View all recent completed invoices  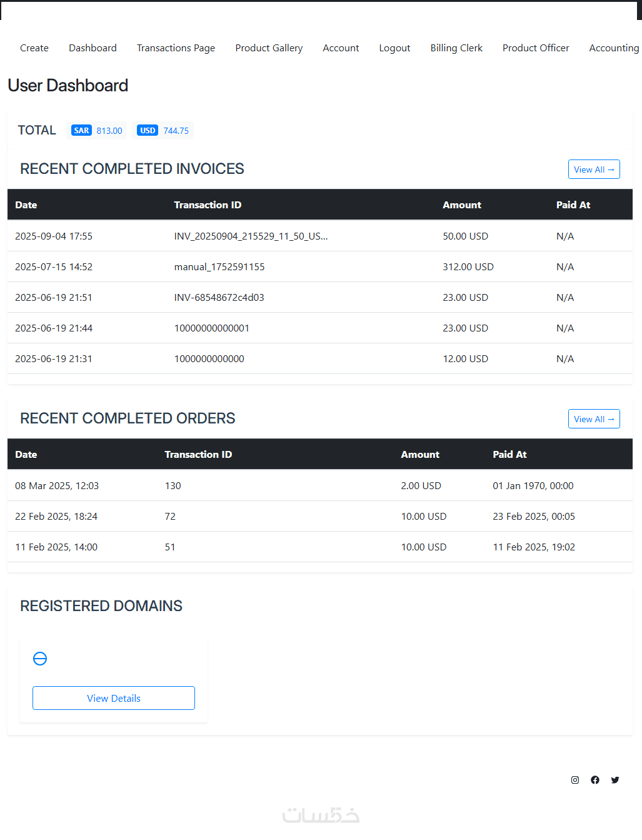pyautogui.click(x=594, y=170)
